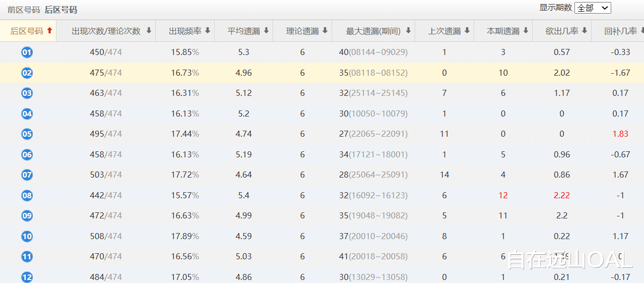
Task: Click the 470/474 count cell
Action: click(x=106, y=257)
